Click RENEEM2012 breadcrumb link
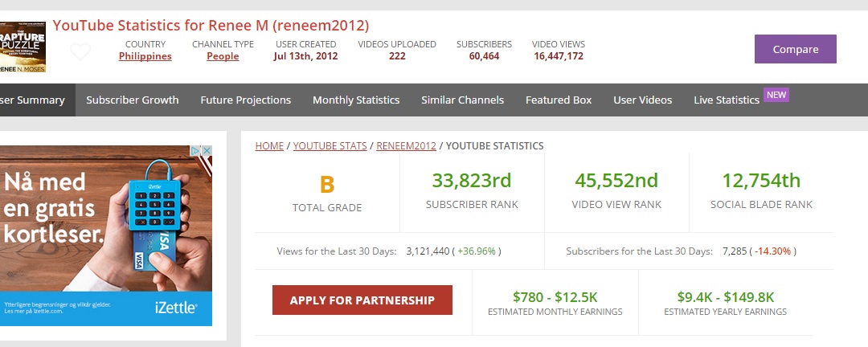 [407, 145]
